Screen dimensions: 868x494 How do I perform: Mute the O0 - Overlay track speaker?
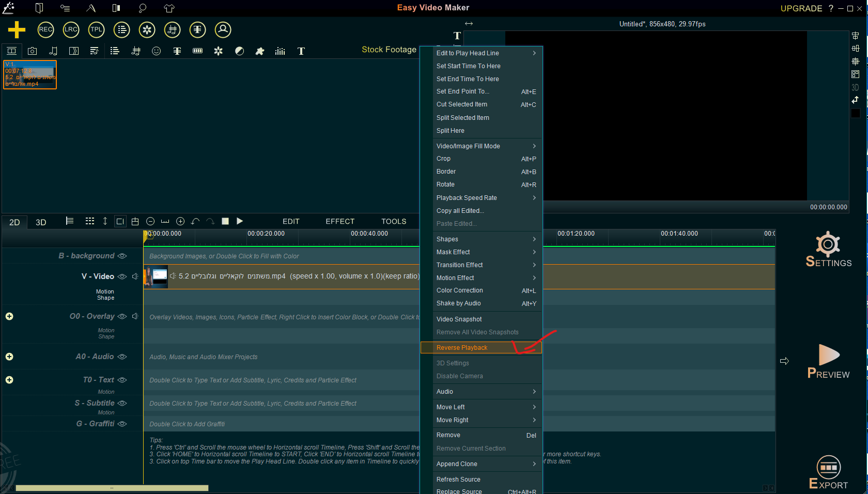135,316
